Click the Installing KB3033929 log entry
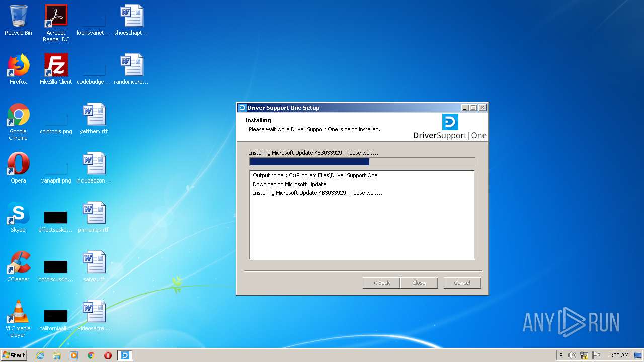Screen dimensions: 644x362 pyautogui.click(x=317, y=193)
